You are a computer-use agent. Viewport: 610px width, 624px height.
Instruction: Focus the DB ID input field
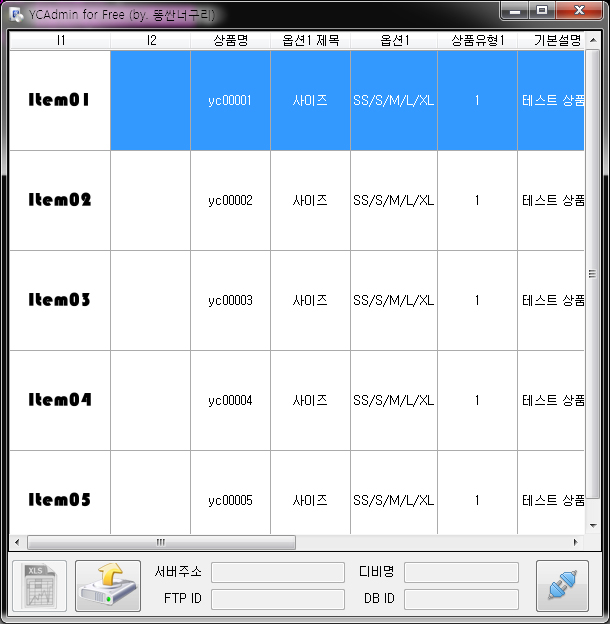coord(462,599)
